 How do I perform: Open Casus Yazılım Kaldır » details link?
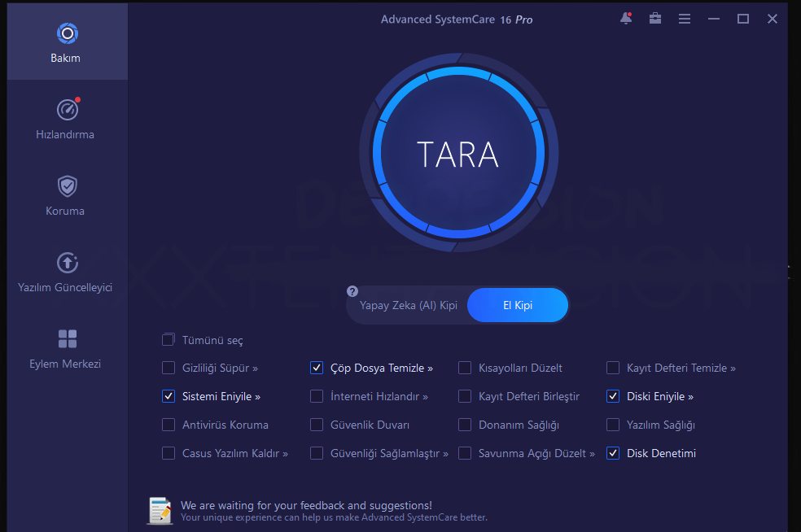pos(235,453)
